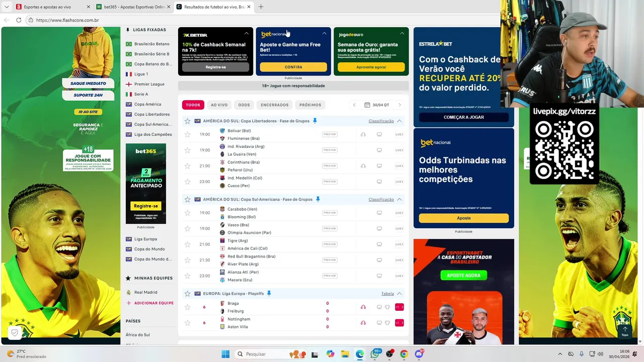Screen dimensions: 644x362
Task: Click the CONFIRA button on Betnacional ad
Action: click(x=293, y=67)
